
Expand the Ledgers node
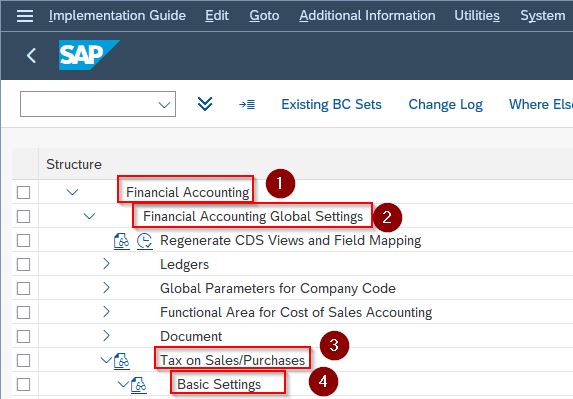(x=106, y=263)
